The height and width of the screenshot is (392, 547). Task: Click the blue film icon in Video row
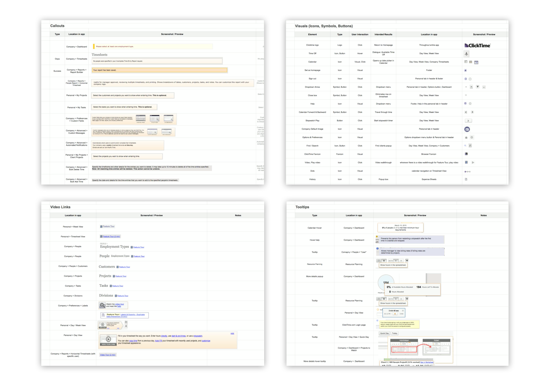click(x=466, y=162)
